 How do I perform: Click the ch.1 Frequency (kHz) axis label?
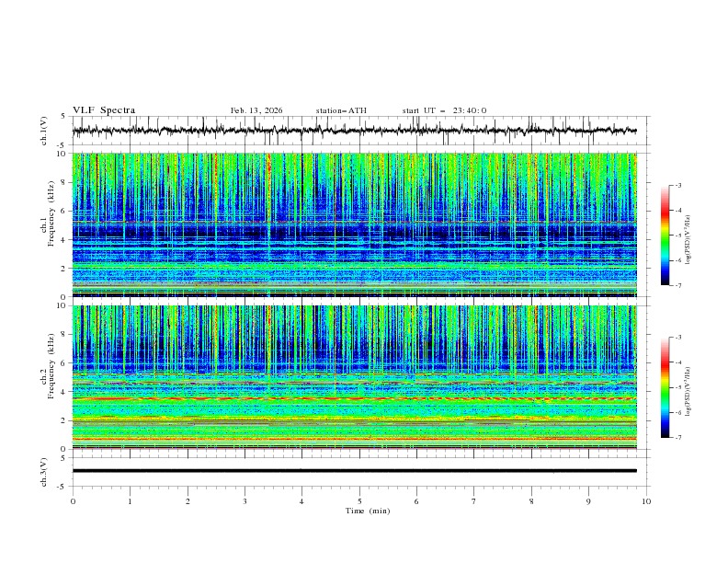pos(47,213)
